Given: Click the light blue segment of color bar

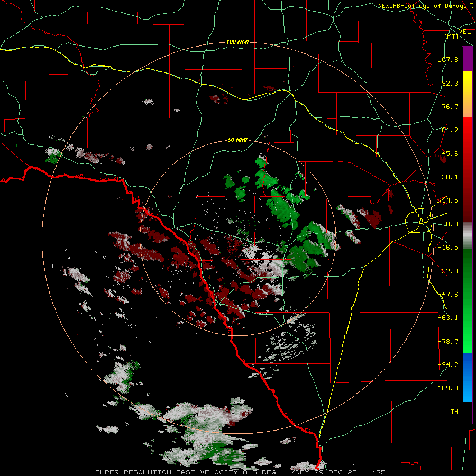Looking at the screenshot, I should coord(467,377).
